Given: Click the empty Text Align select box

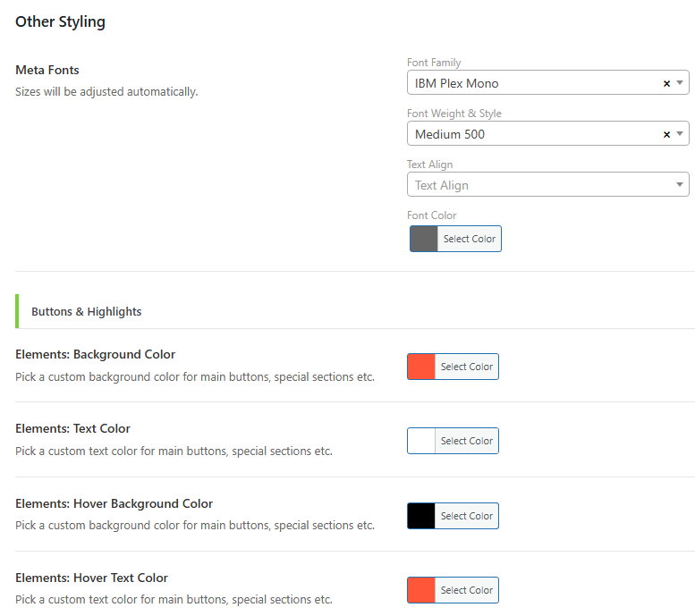Looking at the screenshot, I should point(537,185).
